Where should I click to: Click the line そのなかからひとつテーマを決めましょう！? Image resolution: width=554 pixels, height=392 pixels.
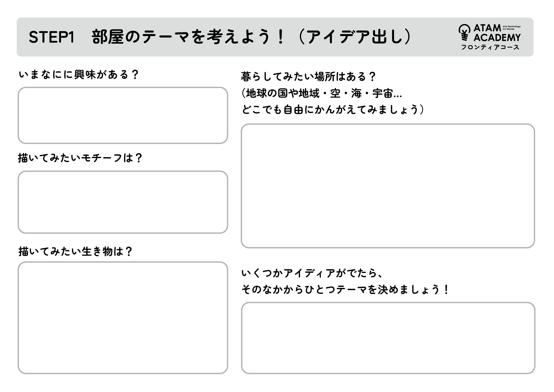click(345, 289)
